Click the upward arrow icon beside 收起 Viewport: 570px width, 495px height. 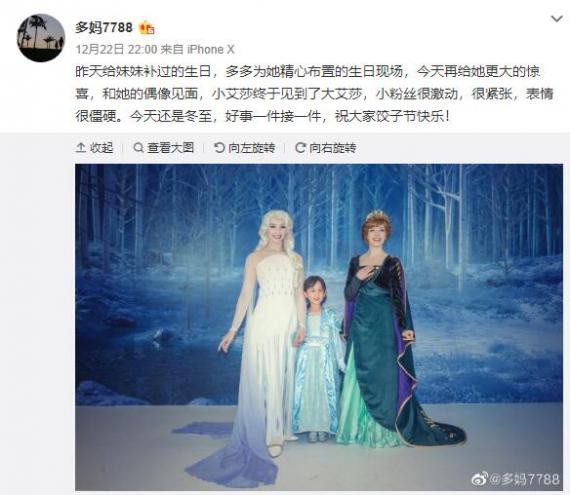(x=81, y=148)
